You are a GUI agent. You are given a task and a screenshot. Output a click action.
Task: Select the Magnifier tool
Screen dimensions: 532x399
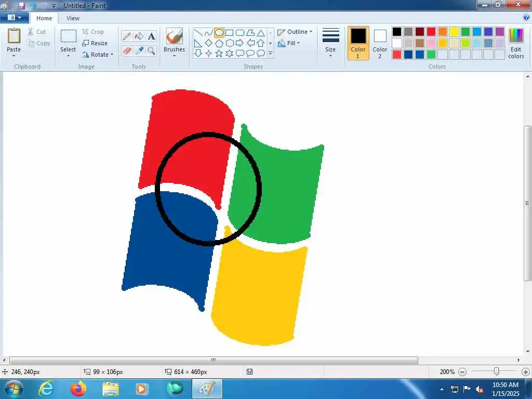click(151, 51)
